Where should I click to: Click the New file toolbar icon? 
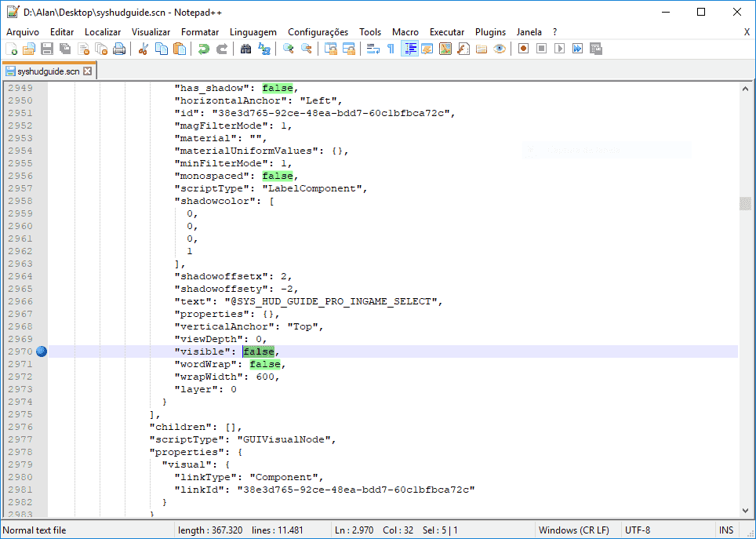[11, 49]
